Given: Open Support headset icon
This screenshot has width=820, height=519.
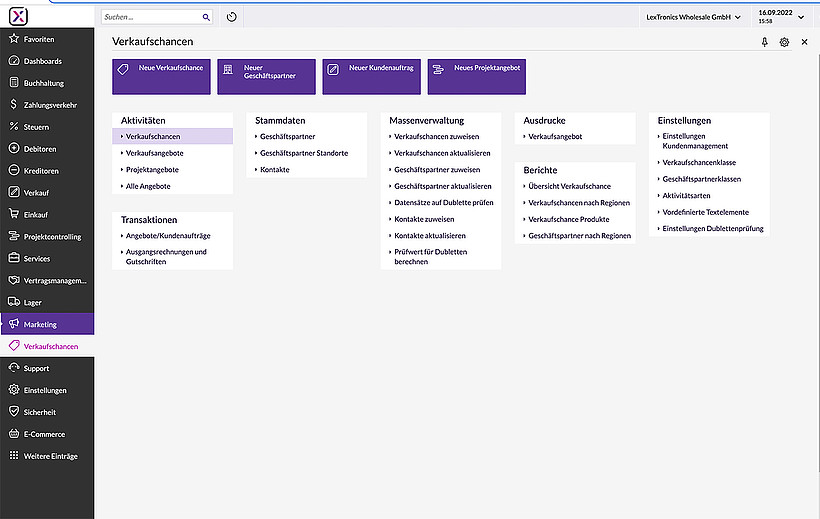Looking at the screenshot, I should (x=14, y=368).
